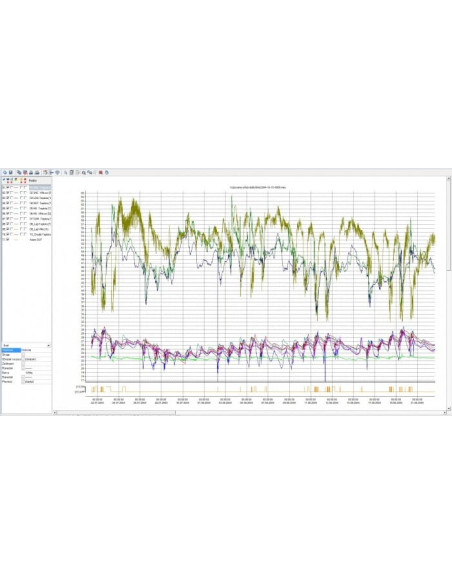Click the copy toolbar icon
The width and height of the screenshot is (452, 584).
point(19,172)
